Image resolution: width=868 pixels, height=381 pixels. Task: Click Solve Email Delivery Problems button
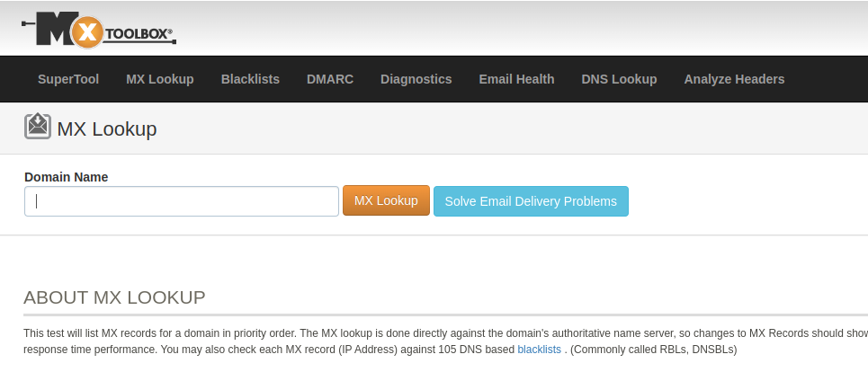pyautogui.click(x=531, y=201)
